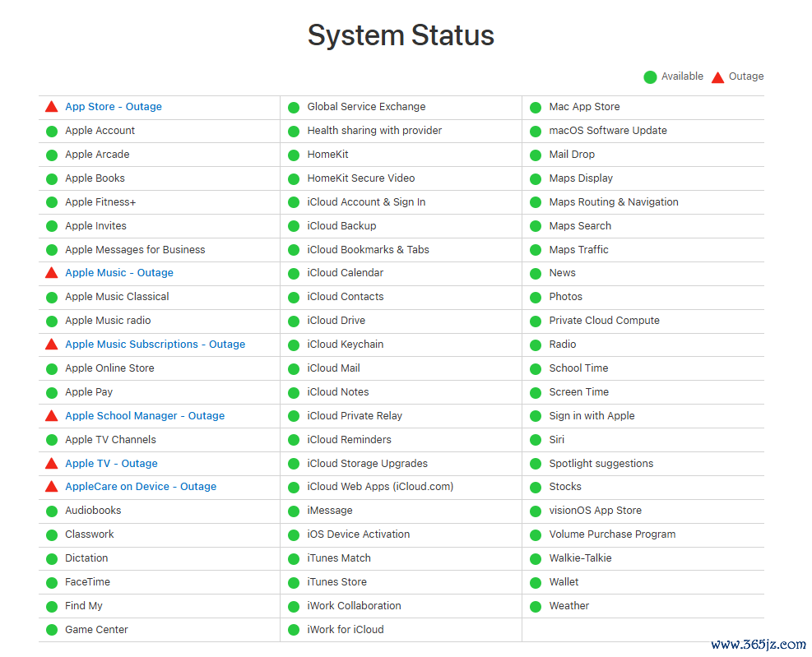Click green status dot beside Game Center
This screenshot has width=812, height=657.
click(x=52, y=630)
